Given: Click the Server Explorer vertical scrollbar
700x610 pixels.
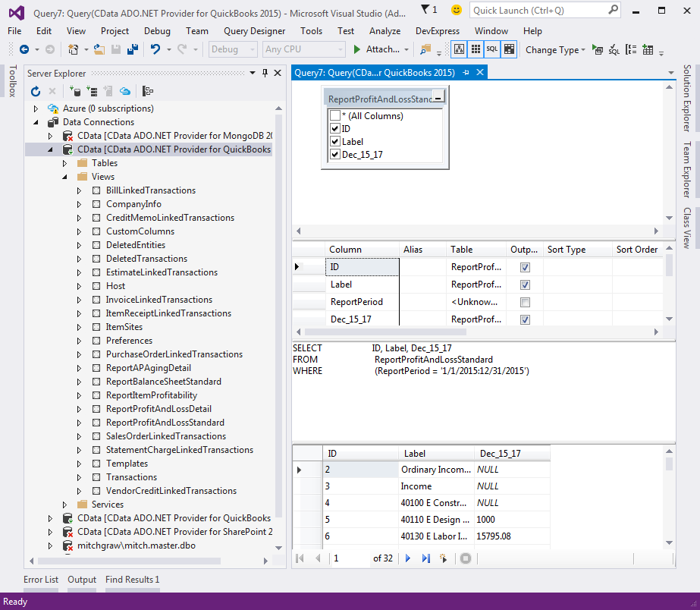Looking at the screenshot, I should click(278, 316).
